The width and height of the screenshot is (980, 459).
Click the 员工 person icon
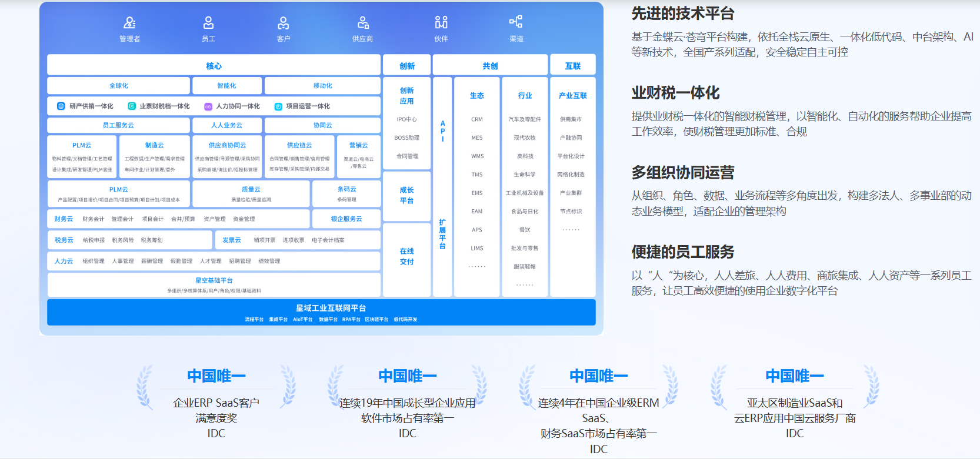(x=208, y=23)
